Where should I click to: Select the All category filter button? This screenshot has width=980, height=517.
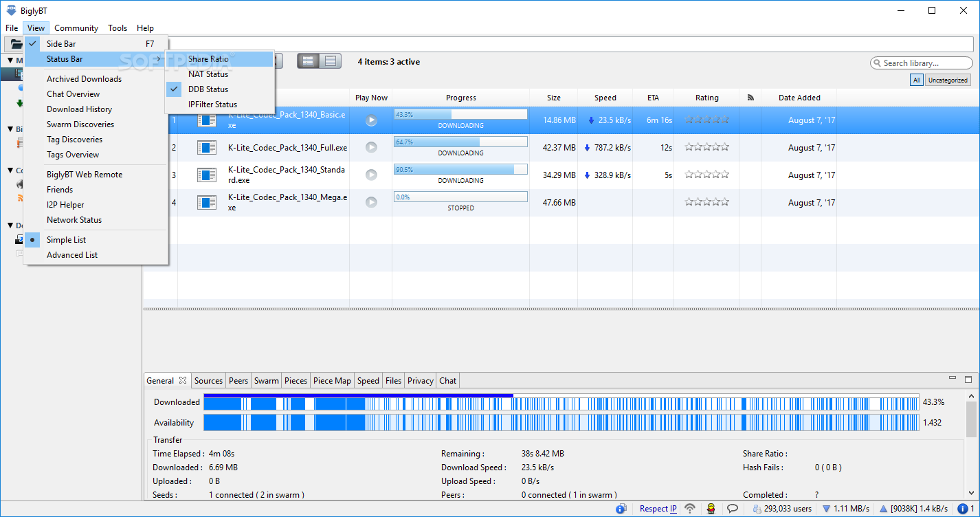916,80
